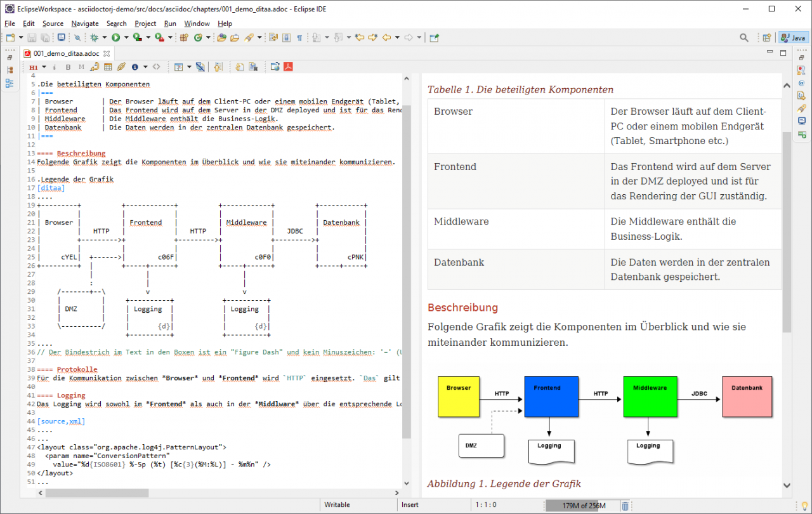Click the Javadoc @ icon in right sidebar
The height and width of the screenshot is (514, 812).
click(802, 82)
